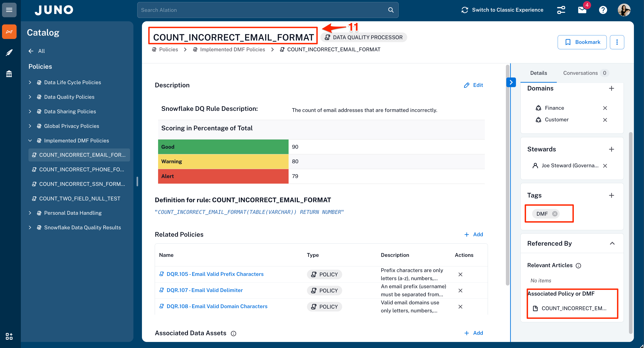Open the help question mark icon
Screen dimensions: 644x348
pyautogui.click(x=603, y=10)
